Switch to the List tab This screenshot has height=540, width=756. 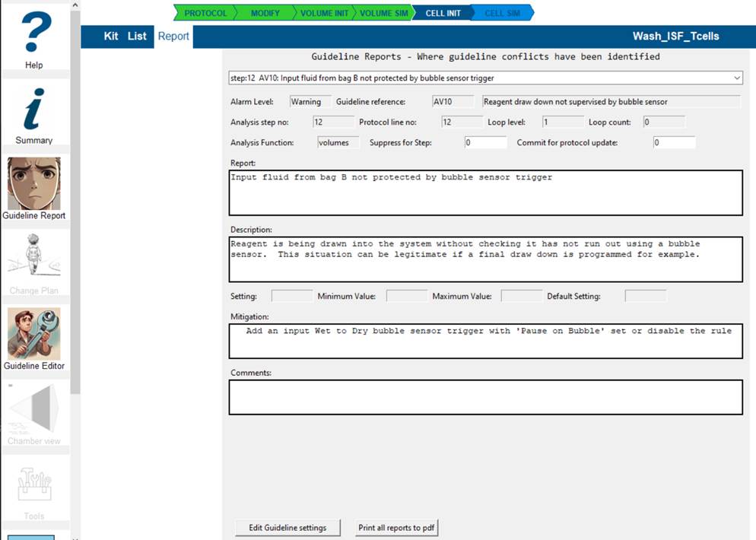point(137,37)
